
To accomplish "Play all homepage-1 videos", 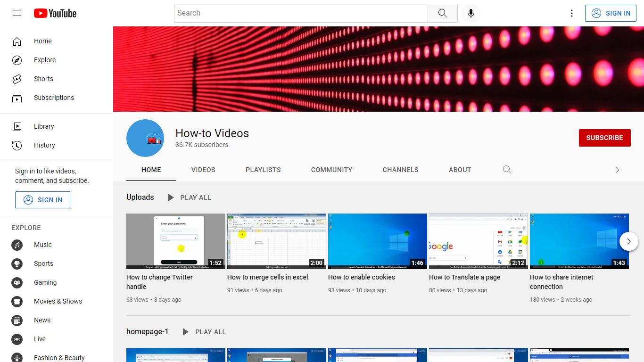I will click(x=204, y=332).
